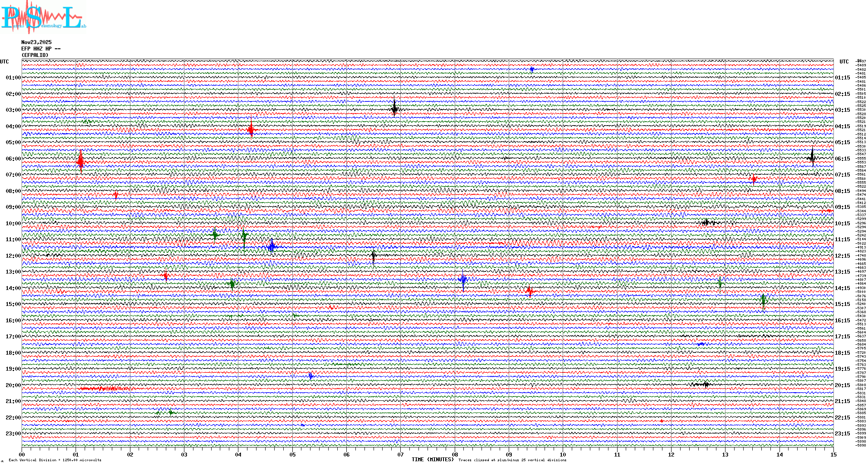This screenshot has width=868, height=466.
Task: Click the black spike near 06:15 right edge
Action: tap(812, 157)
